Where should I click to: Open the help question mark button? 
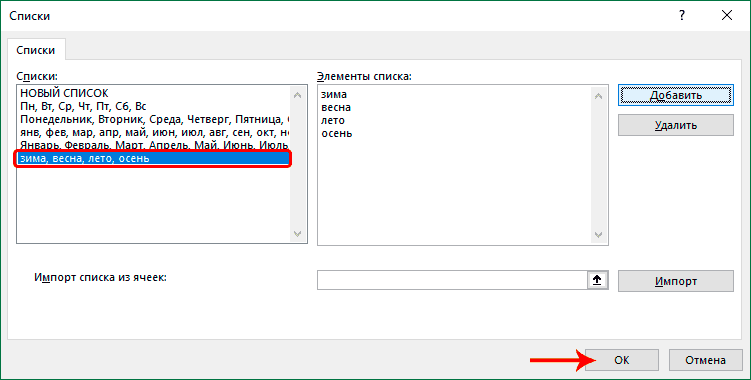pos(682,16)
